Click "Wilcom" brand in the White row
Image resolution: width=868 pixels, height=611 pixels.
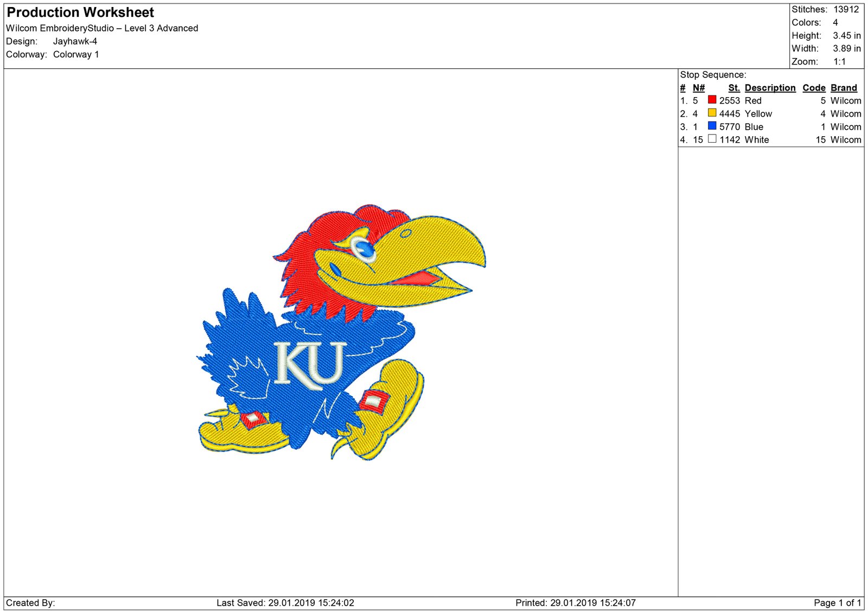(x=846, y=139)
